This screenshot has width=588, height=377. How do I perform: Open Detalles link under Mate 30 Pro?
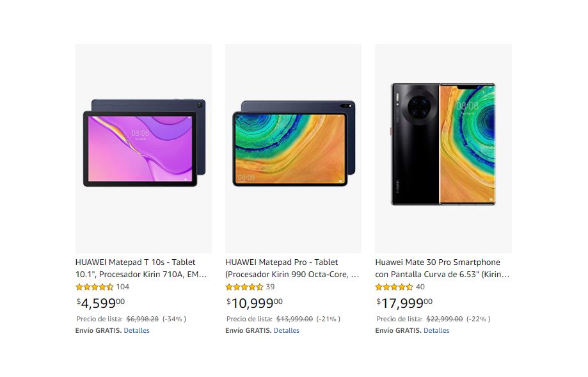(436, 330)
